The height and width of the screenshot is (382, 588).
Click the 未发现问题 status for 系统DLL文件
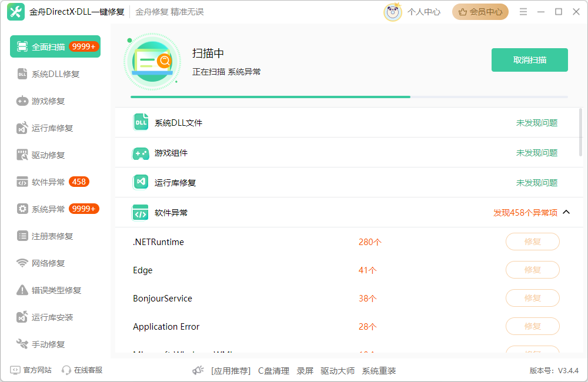[537, 123]
